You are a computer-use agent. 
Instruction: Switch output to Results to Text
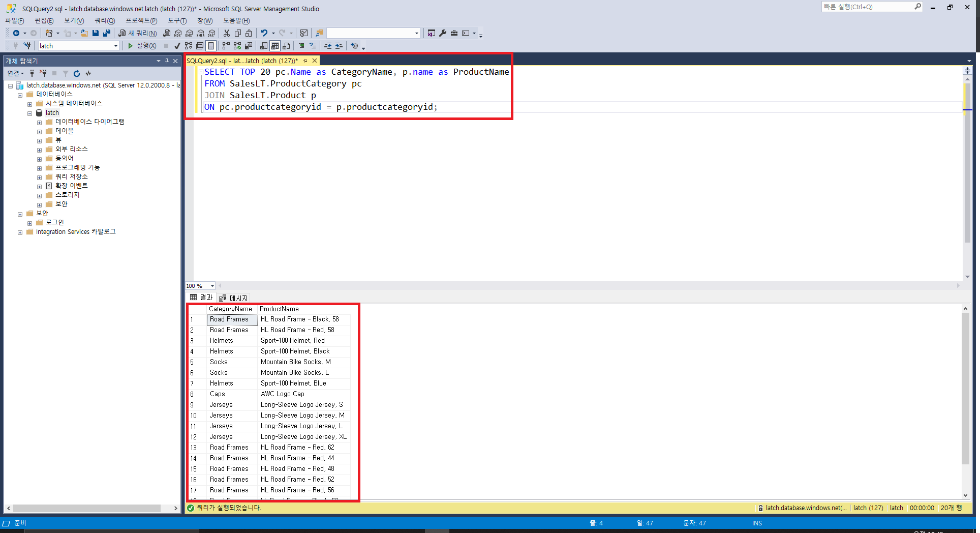264,46
